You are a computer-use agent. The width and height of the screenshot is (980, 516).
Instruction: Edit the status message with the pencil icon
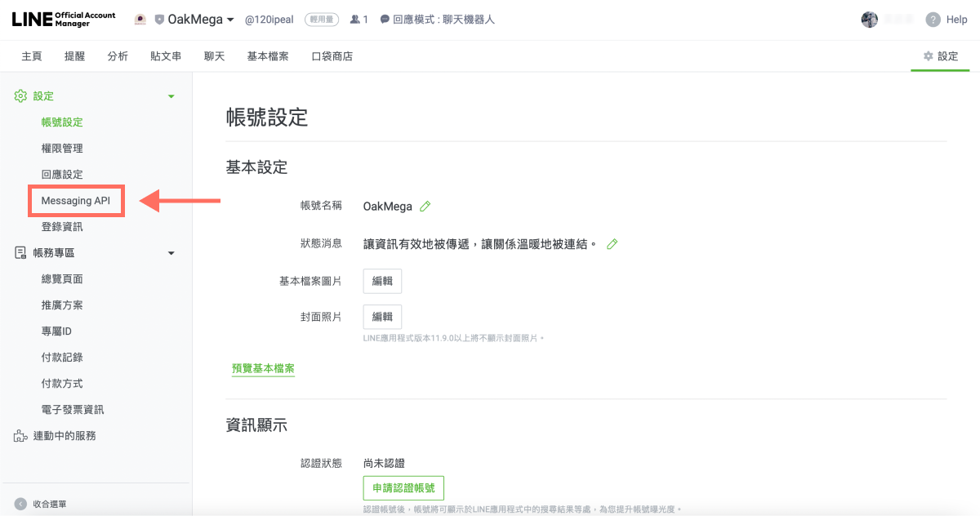612,244
